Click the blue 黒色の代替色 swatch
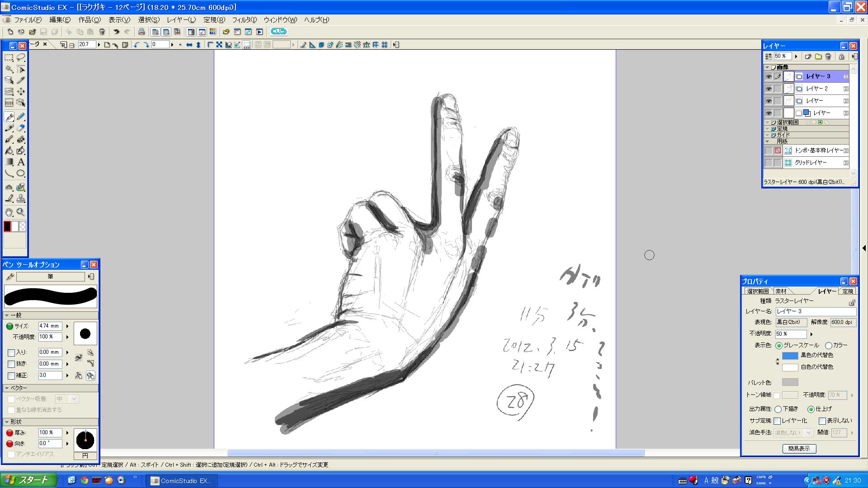Viewport: 868px width, 488px height. [x=790, y=356]
